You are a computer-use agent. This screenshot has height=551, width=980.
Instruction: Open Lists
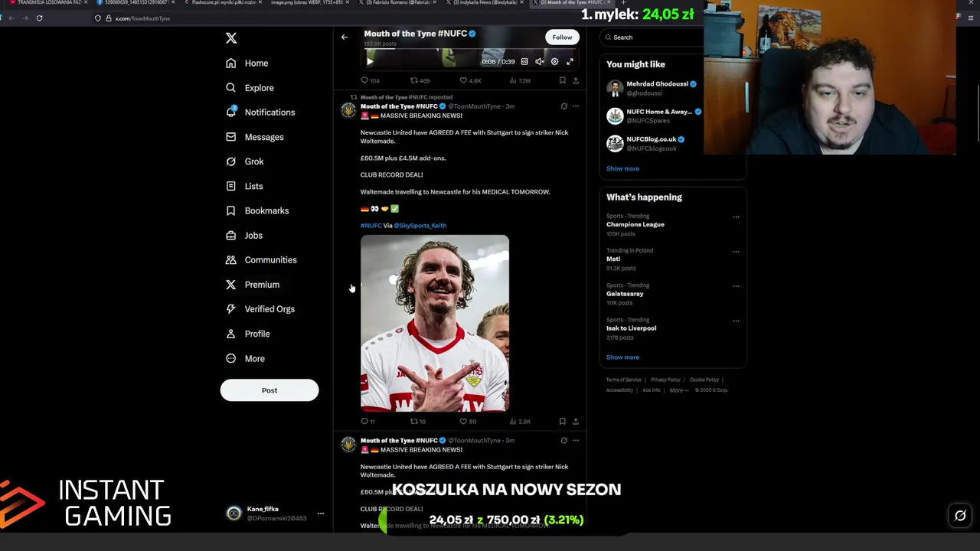point(244,186)
